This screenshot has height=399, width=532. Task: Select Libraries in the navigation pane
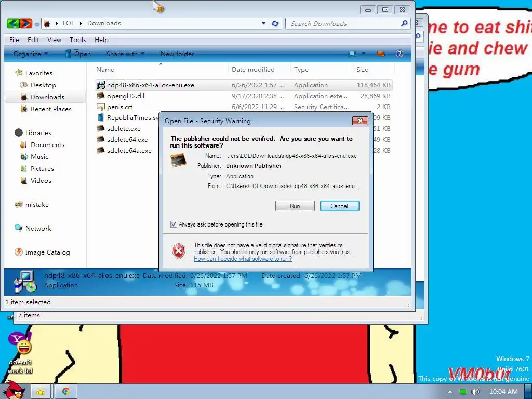(x=38, y=132)
